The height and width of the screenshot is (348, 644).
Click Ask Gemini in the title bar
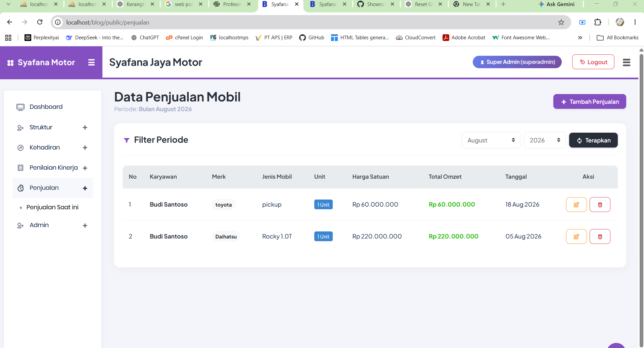556,4
